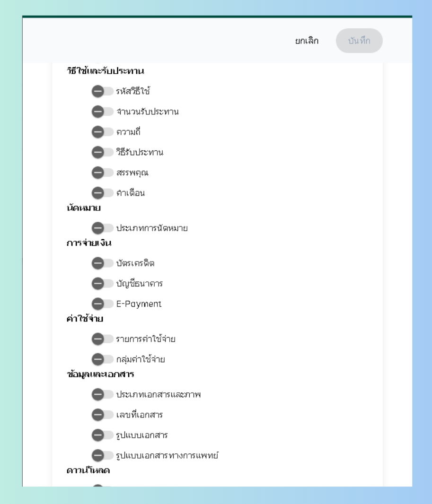The image size is (432, 504).
Task: Toggle ประเภทเอกสารและภาพ switch
Action: tap(103, 394)
